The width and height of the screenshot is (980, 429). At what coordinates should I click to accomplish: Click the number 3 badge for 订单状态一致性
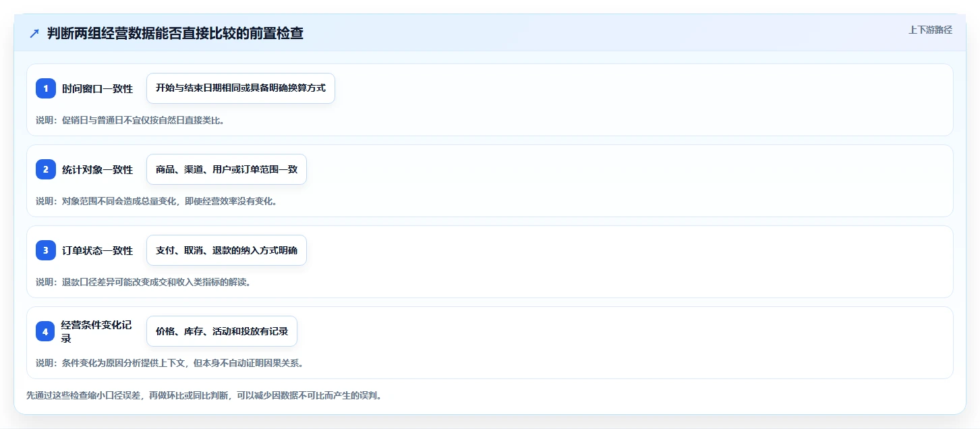[x=46, y=250]
